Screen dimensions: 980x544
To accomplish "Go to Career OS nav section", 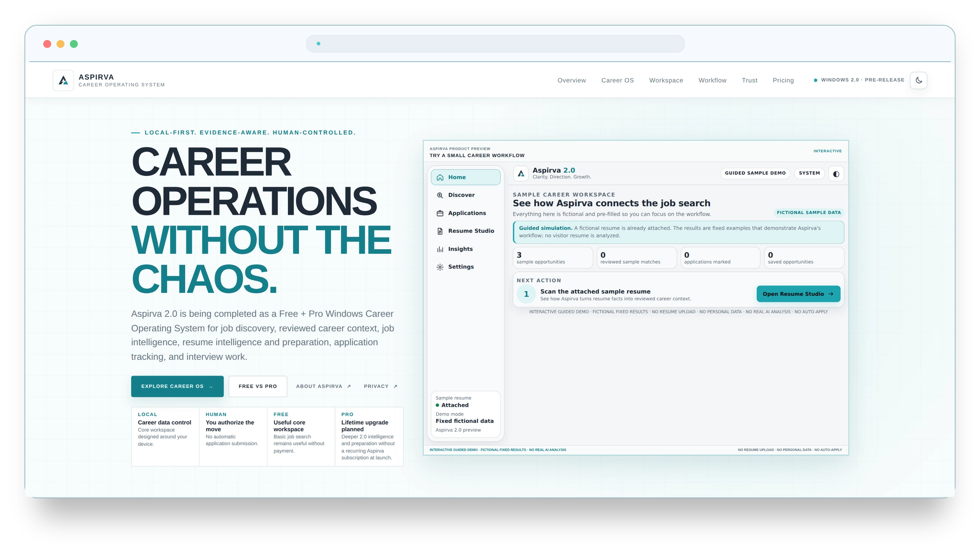I will [618, 80].
